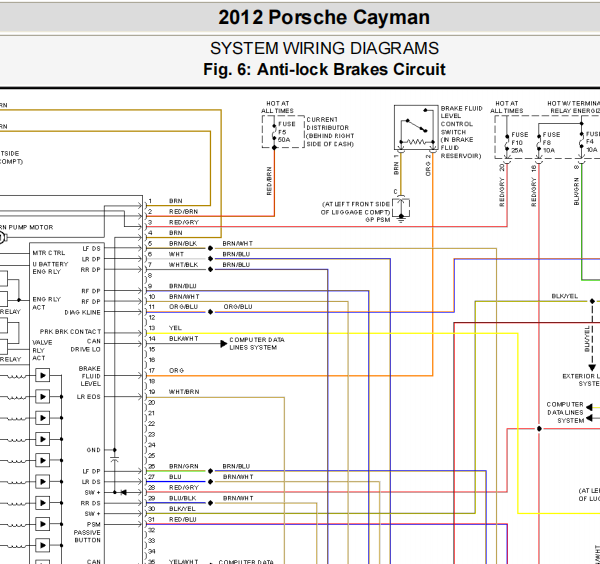Click the BRAKE FLUID LEVEL CONTROL SWITCH label
Image resolution: width=600 pixels, height=564 pixels.
point(461,132)
